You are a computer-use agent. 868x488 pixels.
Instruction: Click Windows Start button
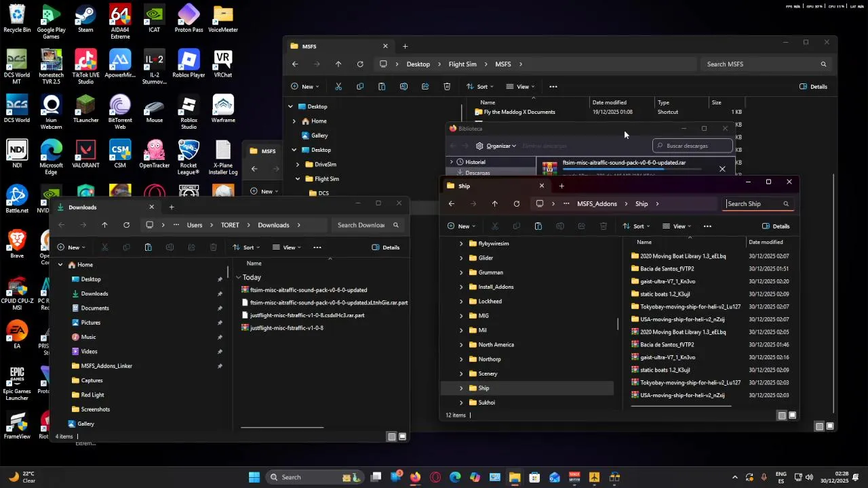tap(254, 477)
